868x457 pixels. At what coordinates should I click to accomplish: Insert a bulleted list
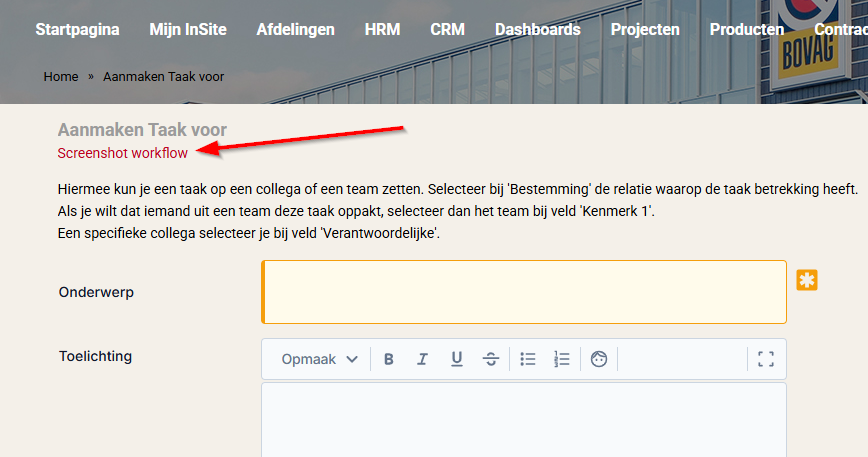pyautogui.click(x=529, y=360)
